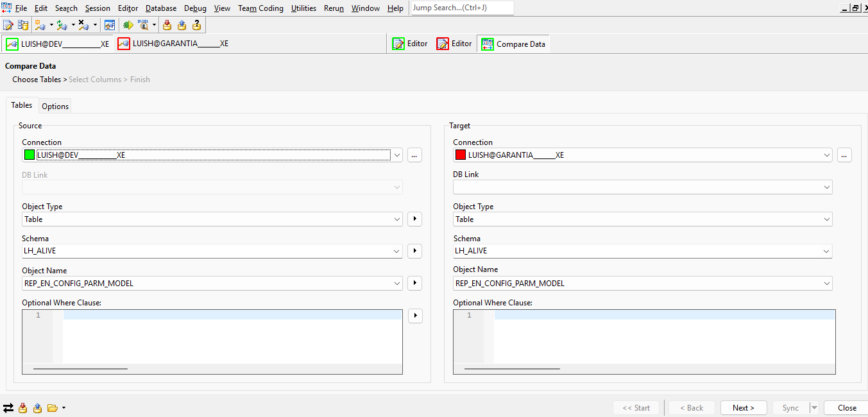
Task: Open the red-bordered Editor window tab
Action: click(454, 44)
